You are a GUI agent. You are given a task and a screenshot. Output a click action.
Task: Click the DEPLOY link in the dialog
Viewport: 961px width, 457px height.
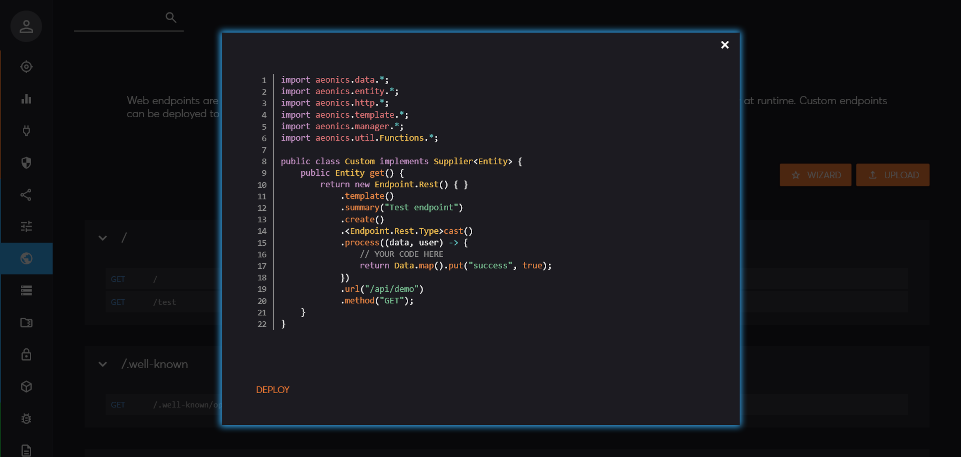point(272,389)
